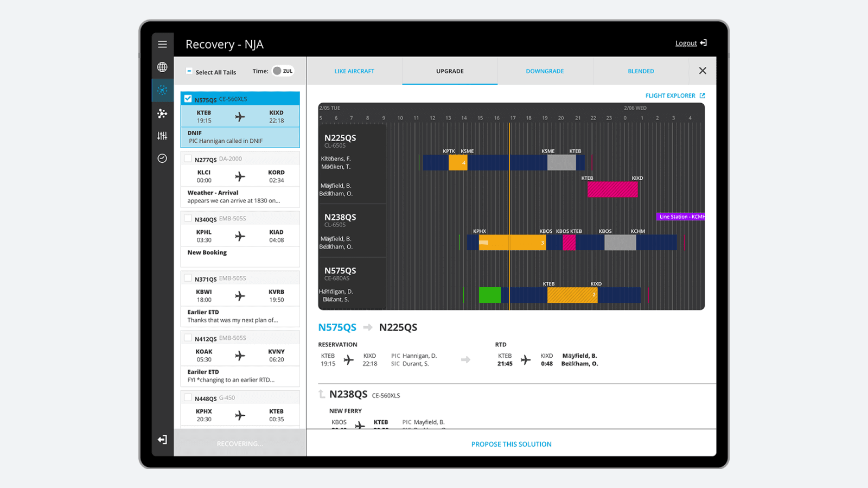Open the checkmark circle icon in sidebar
868x488 pixels.
162,159
